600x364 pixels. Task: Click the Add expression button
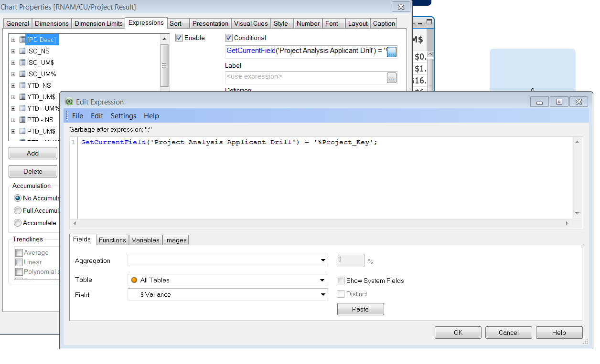click(33, 153)
